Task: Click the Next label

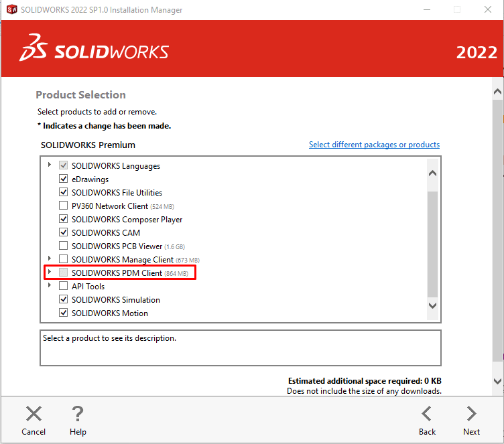Action: (x=472, y=432)
